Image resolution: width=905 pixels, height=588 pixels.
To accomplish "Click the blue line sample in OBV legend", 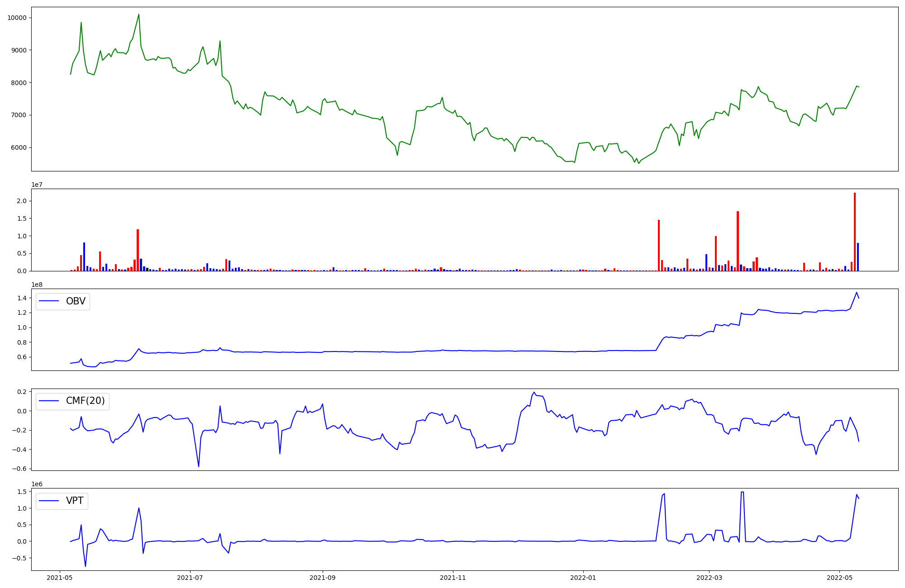I will 49,302.
